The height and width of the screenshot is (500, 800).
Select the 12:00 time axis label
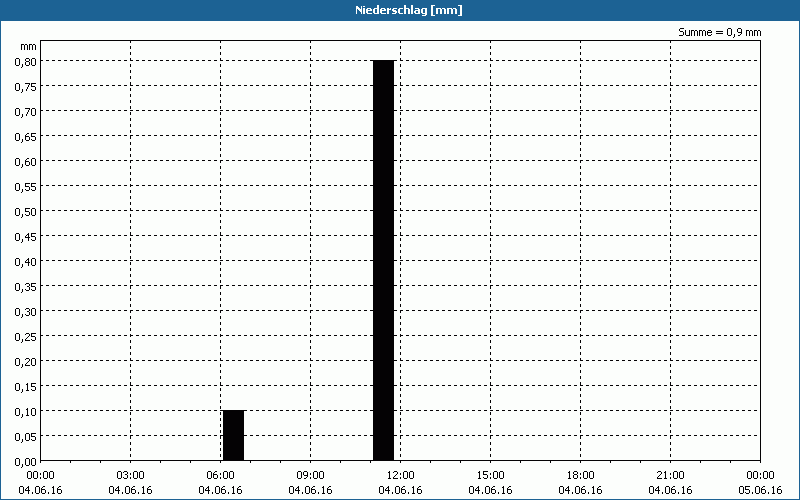pos(401,476)
